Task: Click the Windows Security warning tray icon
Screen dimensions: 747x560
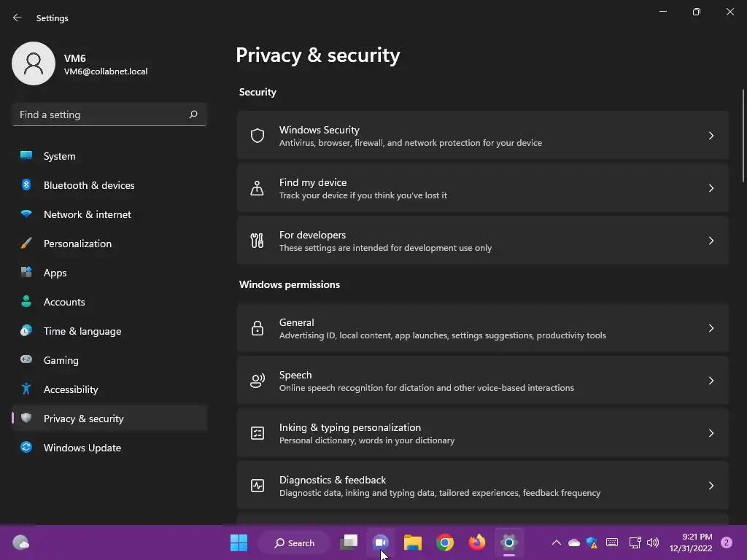Action: [592, 542]
